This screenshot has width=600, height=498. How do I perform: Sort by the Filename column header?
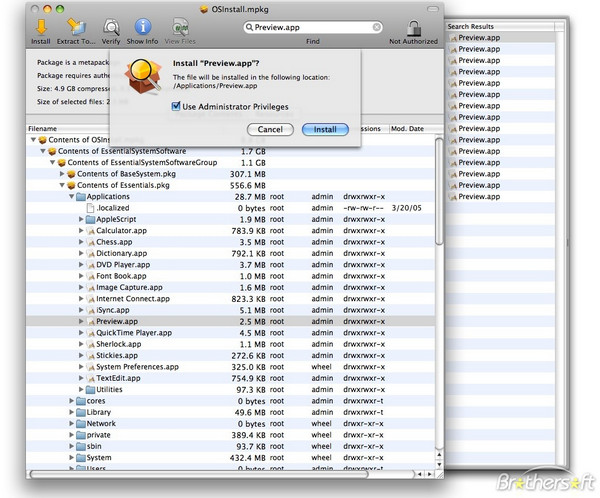(68, 129)
